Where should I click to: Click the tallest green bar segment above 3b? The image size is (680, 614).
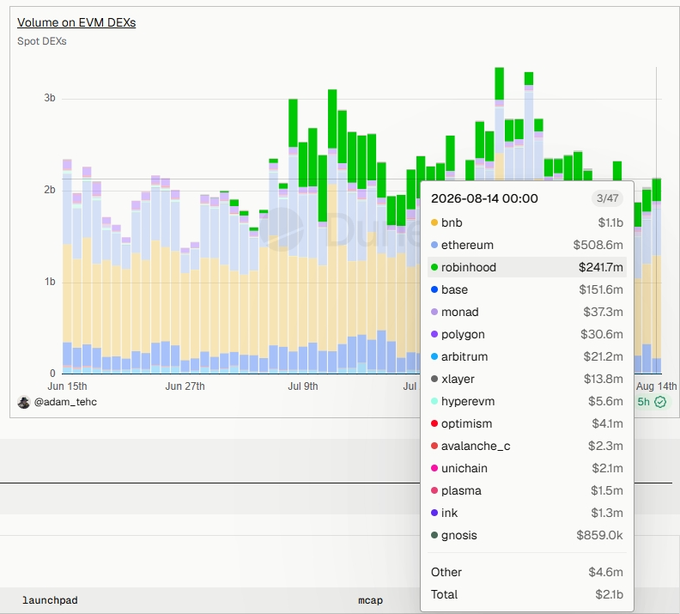pyautogui.click(x=499, y=84)
